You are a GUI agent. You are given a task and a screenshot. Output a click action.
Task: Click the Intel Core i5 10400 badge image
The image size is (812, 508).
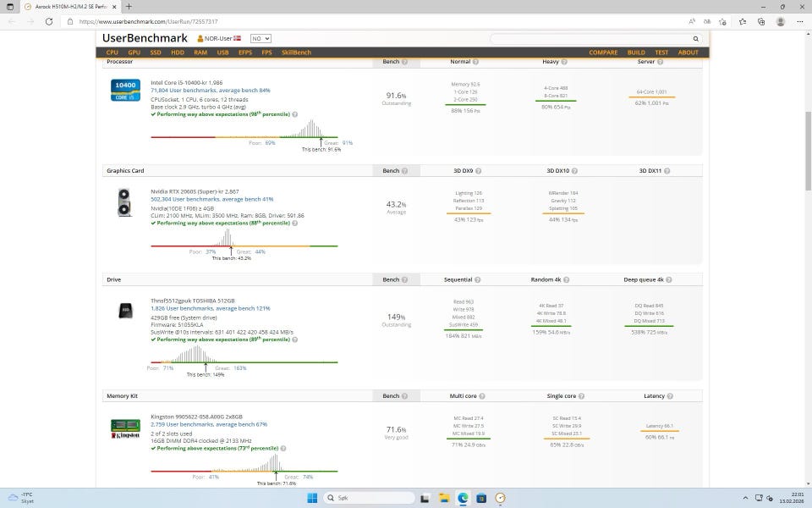125,90
